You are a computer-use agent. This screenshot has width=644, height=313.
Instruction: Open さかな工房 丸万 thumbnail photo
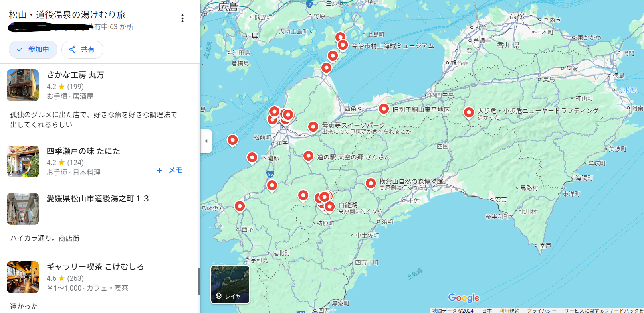tap(23, 85)
